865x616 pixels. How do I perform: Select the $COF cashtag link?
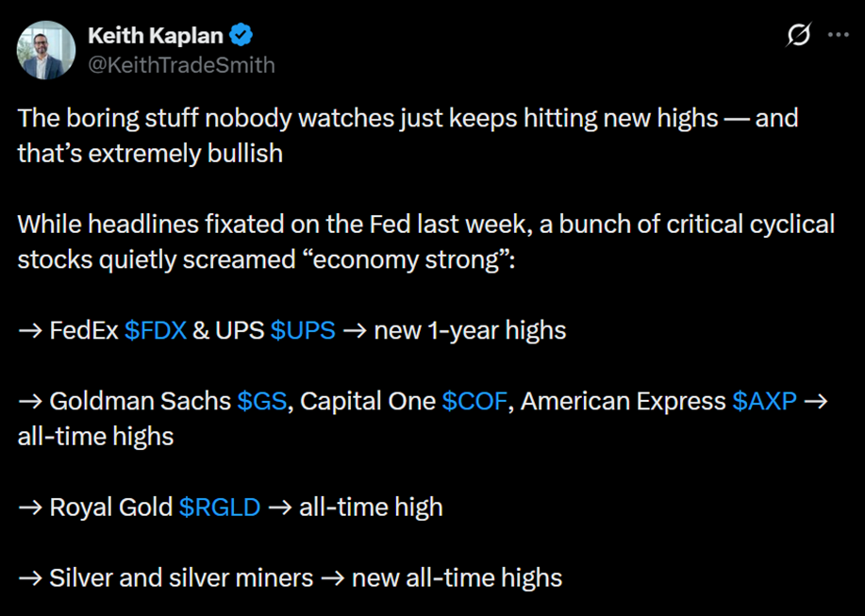point(474,402)
